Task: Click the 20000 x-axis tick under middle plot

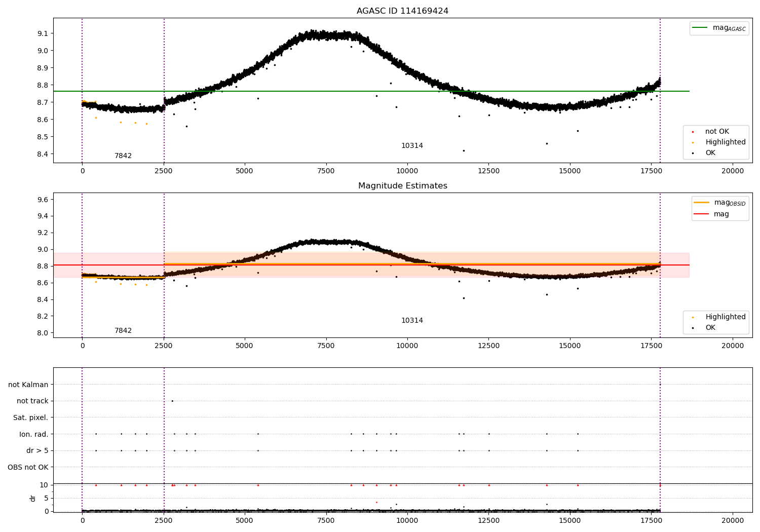Action: (x=733, y=346)
